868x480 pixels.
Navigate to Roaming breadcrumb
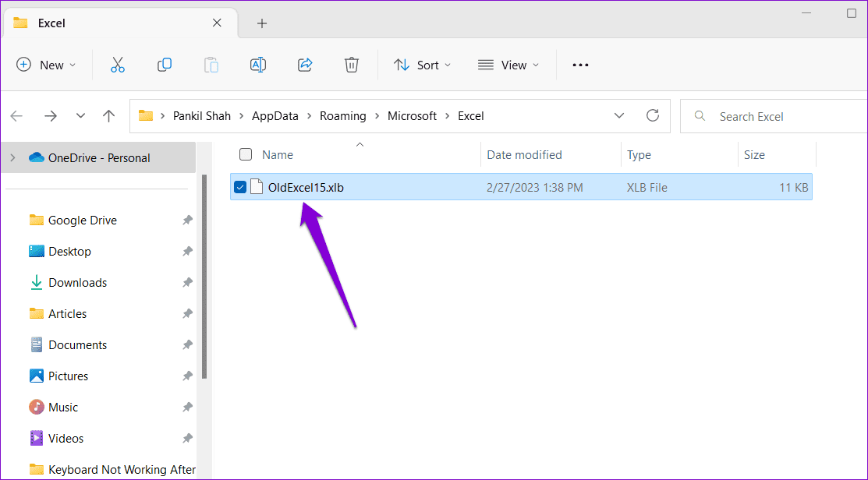pyautogui.click(x=342, y=116)
